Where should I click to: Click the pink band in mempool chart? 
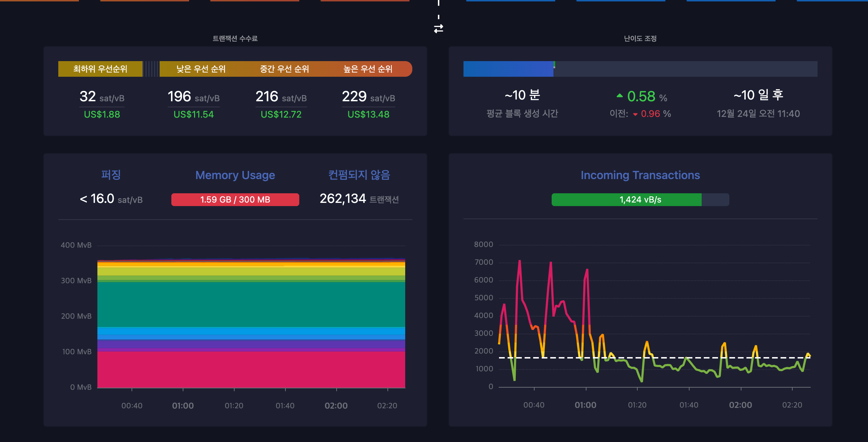[251, 370]
